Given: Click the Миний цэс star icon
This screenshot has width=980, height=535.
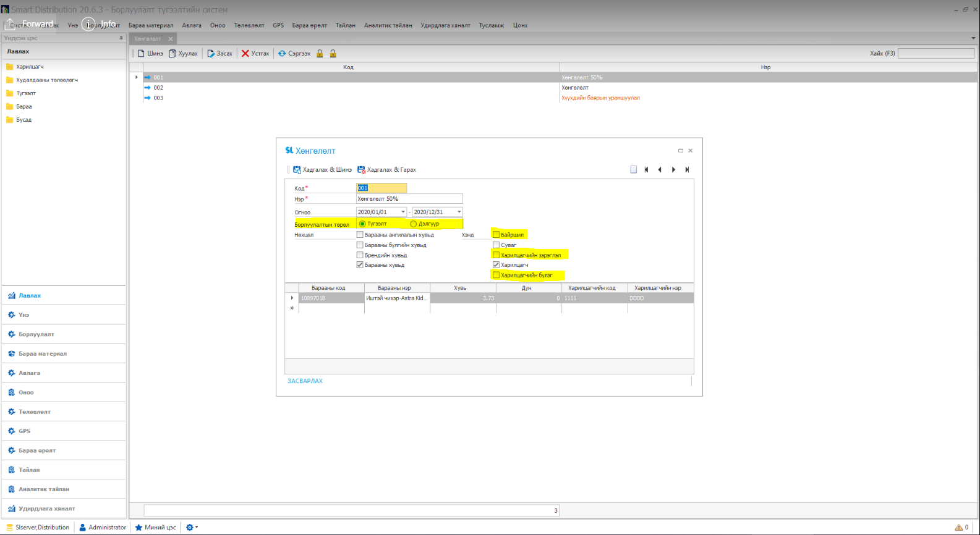Looking at the screenshot, I should [x=139, y=528].
